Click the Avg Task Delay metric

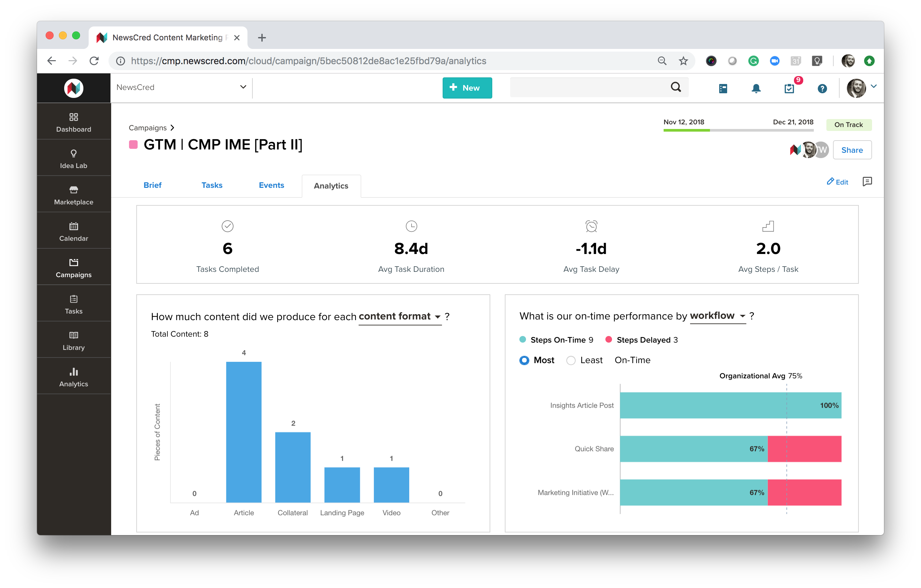click(x=591, y=247)
